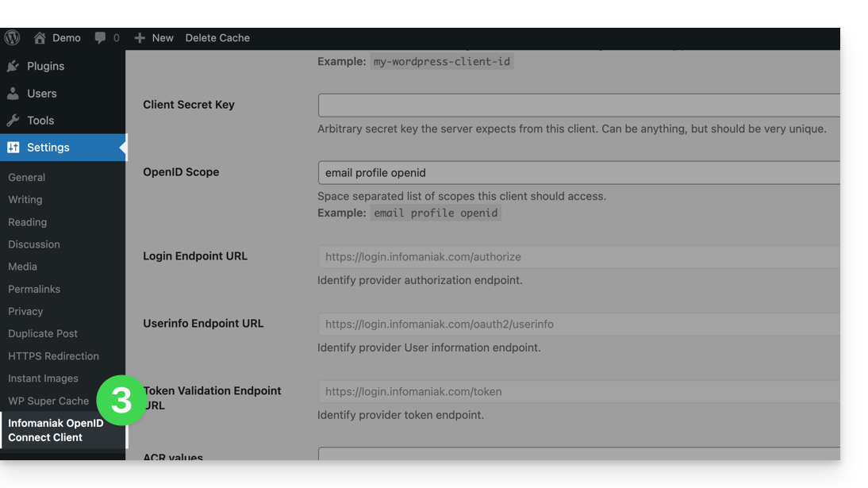This screenshot has height=488, width=868.
Task: Open the New content menu
Action: [x=163, y=37]
